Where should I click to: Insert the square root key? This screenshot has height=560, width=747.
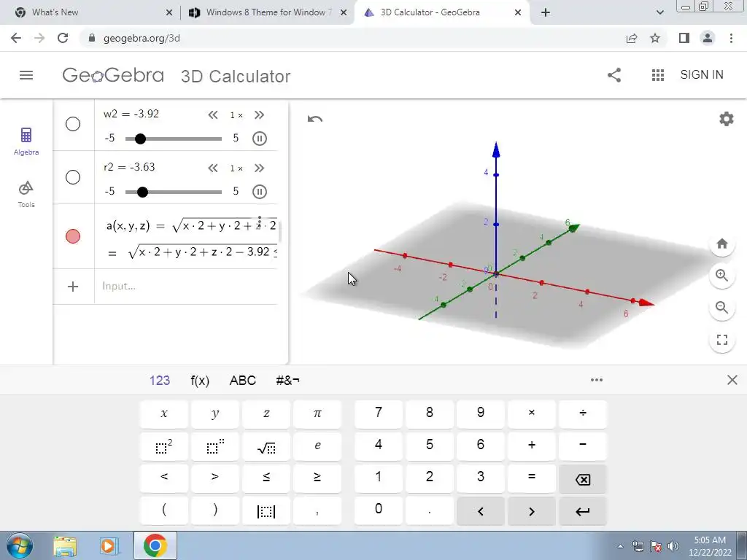266,446
